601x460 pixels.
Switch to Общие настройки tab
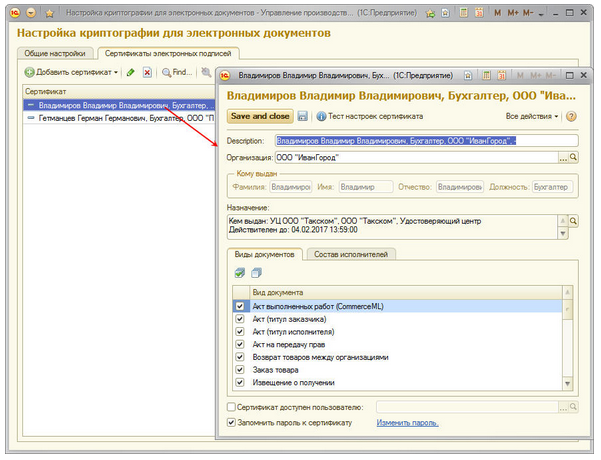[x=55, y=53]
